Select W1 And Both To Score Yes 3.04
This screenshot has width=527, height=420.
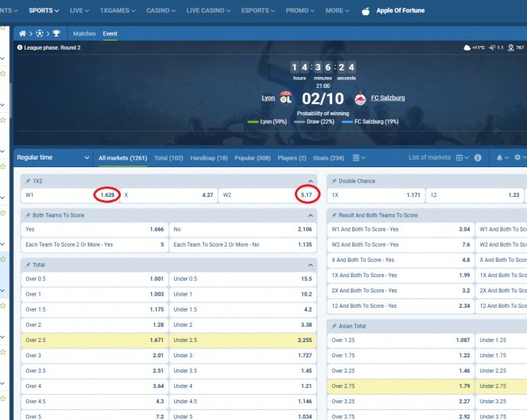click(401, 230)
